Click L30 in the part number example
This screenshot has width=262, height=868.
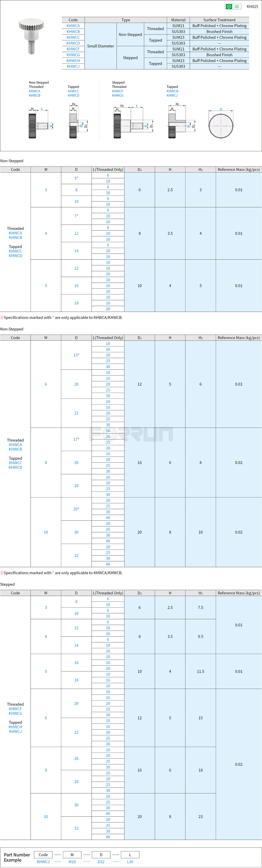[x=130, y=862]
